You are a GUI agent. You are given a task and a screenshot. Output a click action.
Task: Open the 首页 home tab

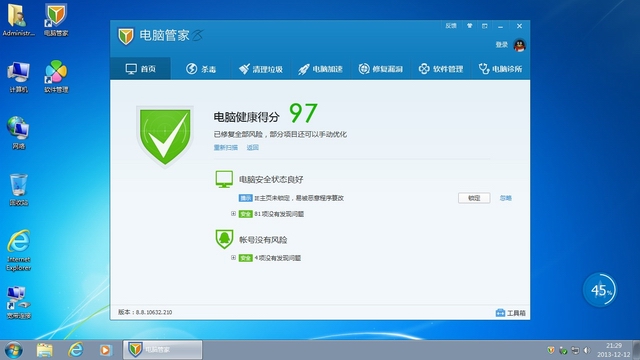coord(140,69)
